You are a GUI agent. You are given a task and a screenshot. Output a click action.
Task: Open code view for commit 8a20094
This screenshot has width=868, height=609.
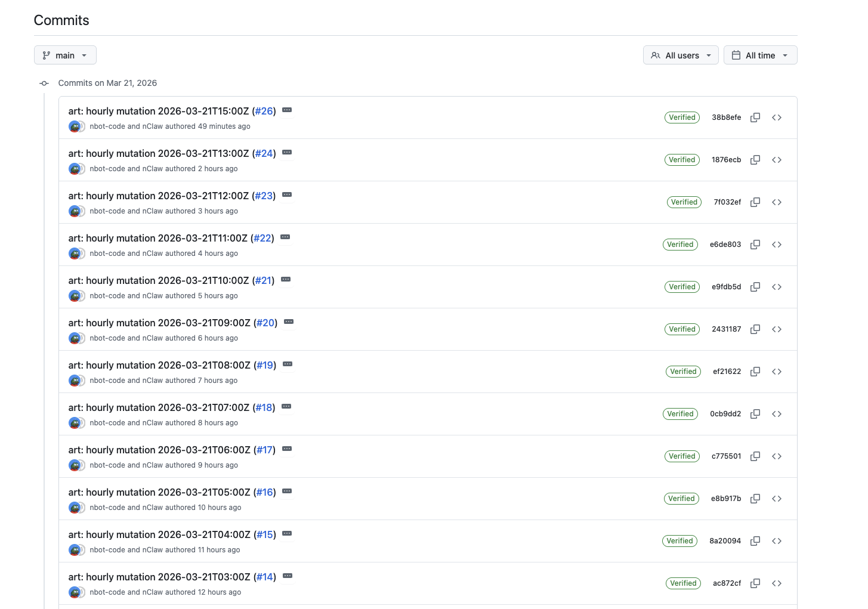(777, 541)
